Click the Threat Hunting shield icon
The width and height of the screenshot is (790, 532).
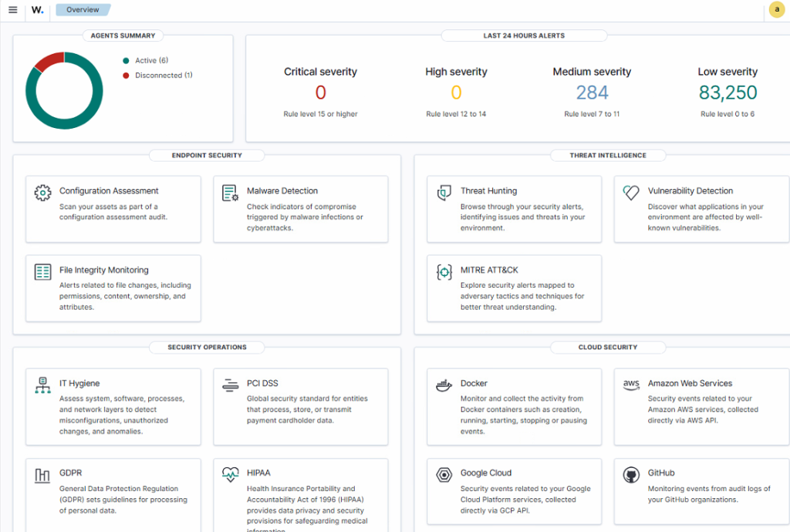tap(444, 193)
